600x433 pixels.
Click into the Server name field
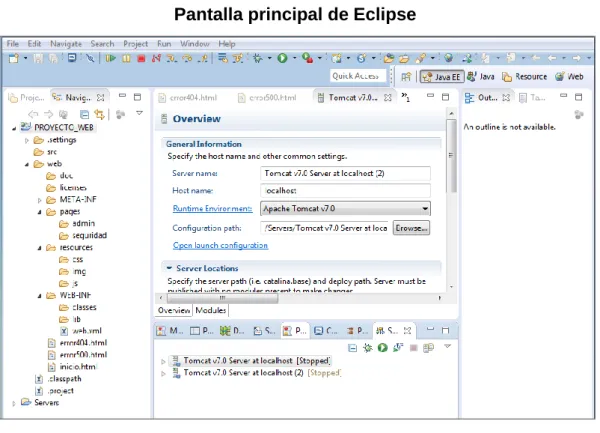(345, 173)
